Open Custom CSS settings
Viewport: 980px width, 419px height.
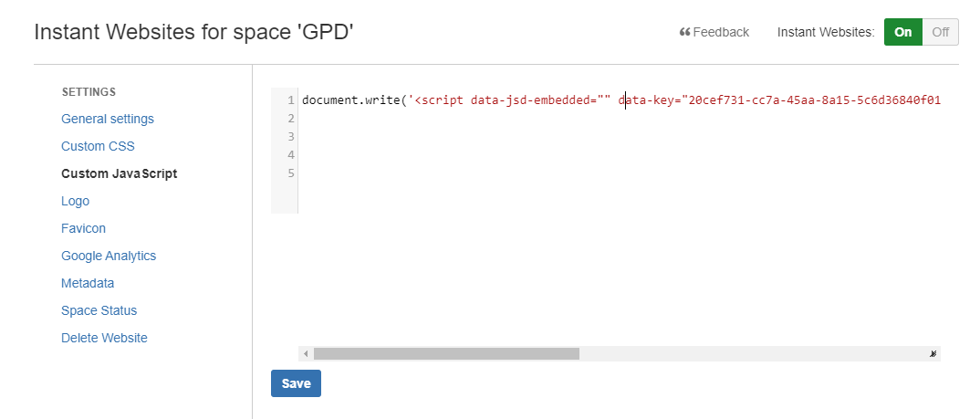(99, 146)
